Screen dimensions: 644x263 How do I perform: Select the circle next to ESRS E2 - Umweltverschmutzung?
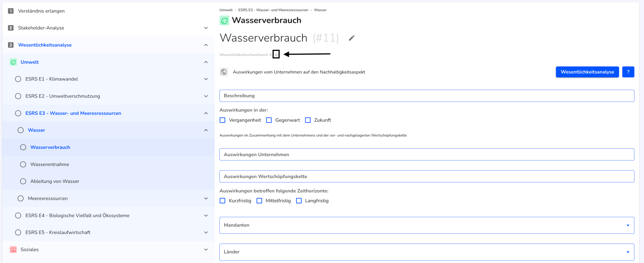(x=18, y=96)
